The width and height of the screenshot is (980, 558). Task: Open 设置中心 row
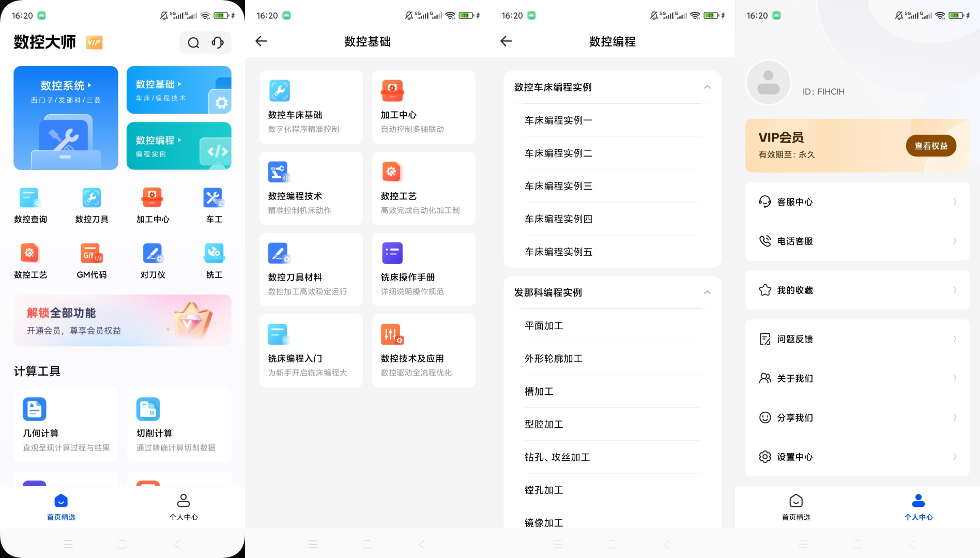tap(857, 457)
